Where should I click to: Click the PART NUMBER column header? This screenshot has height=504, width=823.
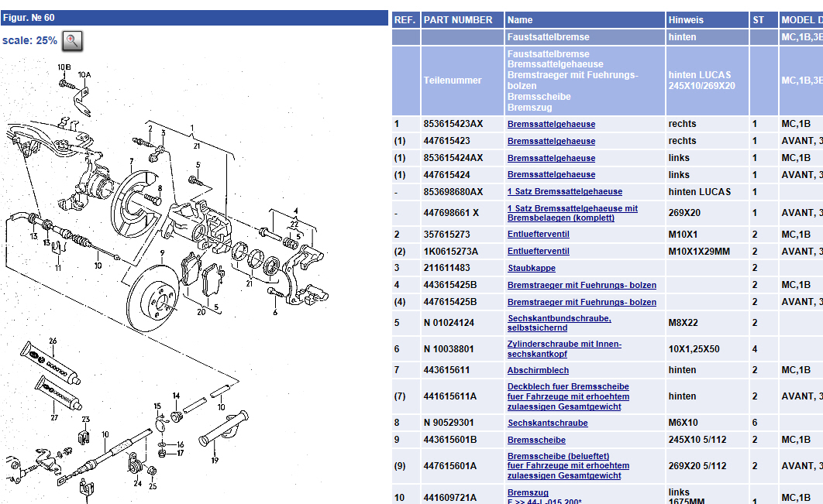click(458, 20)
